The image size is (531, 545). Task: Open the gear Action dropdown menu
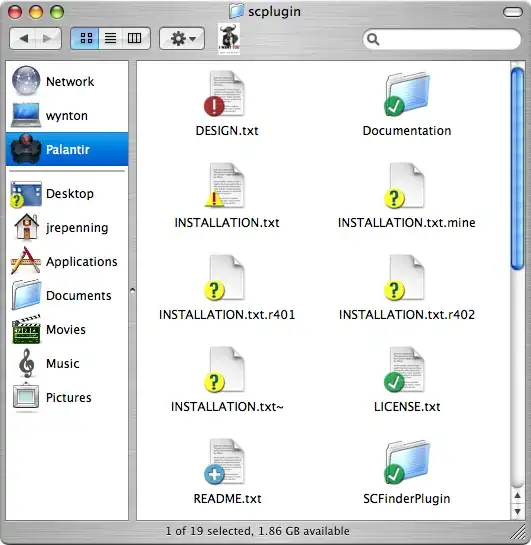182,38
